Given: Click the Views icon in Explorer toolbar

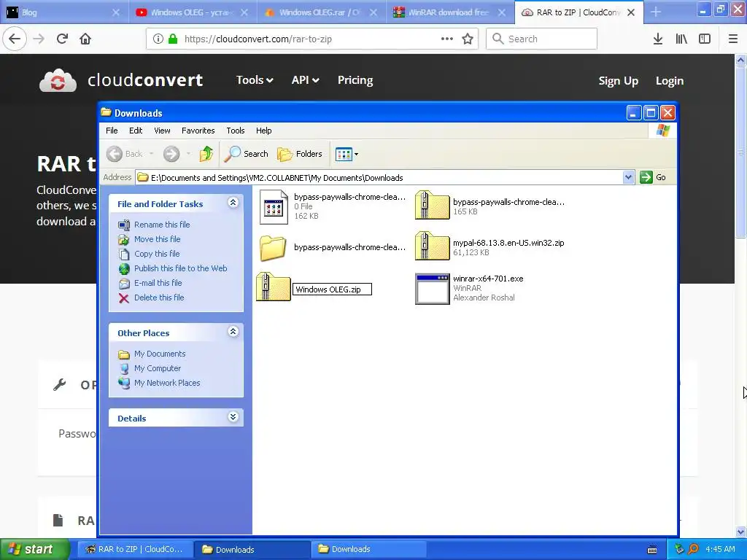Looking at the screenshot, I should pos(344,154).
